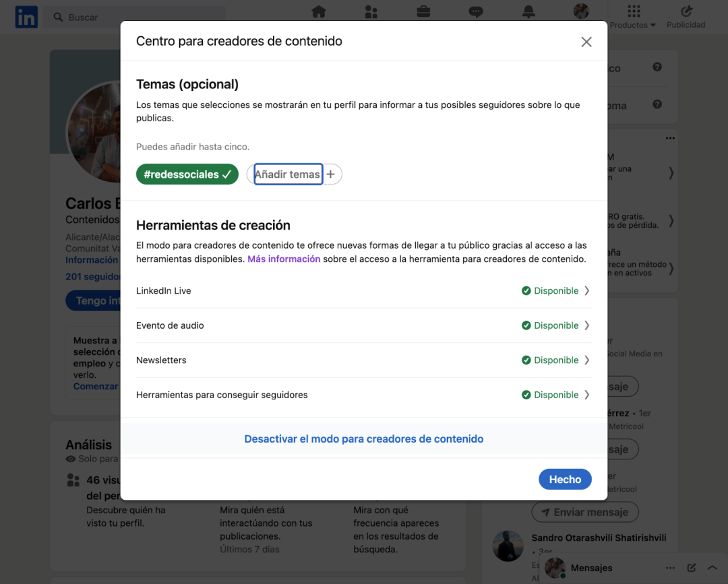Viewport: 728px width, 584px height.
Task: Click Desactivar el modo para creadores de contenido
Action: [363, 439]
